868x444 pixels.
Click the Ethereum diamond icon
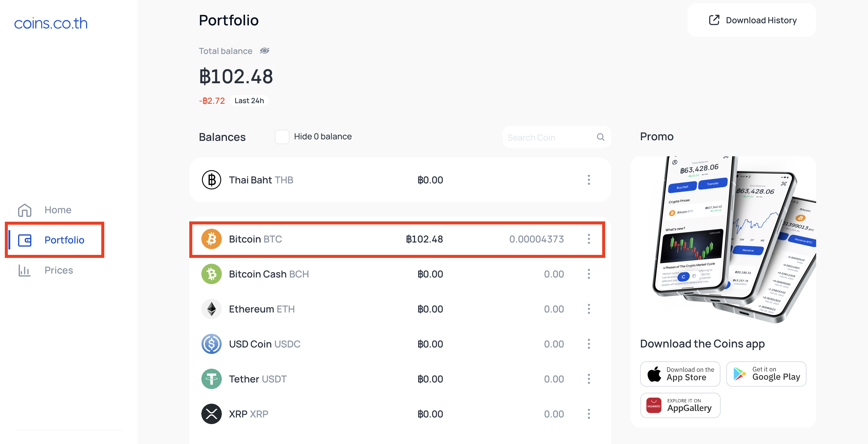(211, 309)
